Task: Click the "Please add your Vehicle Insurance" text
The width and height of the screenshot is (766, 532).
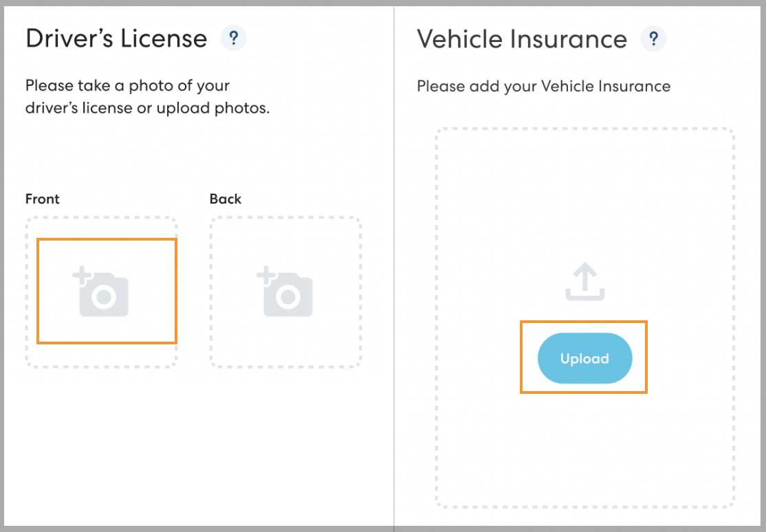Action: pos(543,87)
